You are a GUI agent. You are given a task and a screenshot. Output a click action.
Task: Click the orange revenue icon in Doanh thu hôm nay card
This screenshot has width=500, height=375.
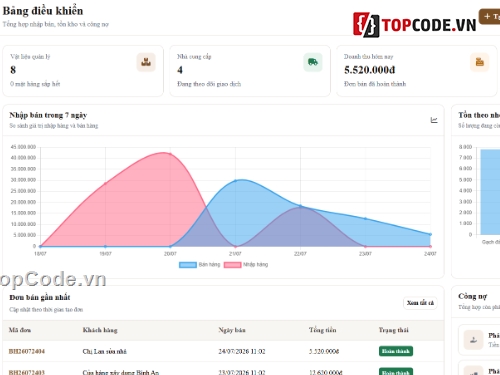tap(480, 62)
